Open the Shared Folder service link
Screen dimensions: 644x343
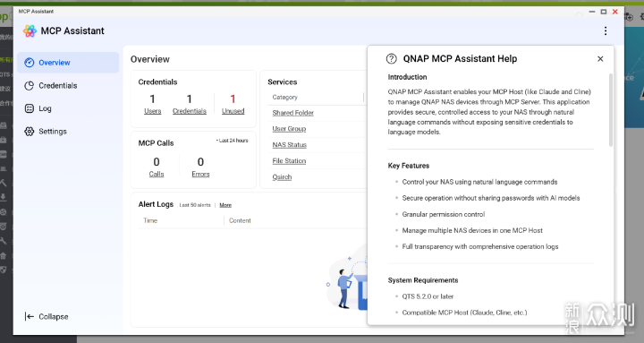pos(292,113)
